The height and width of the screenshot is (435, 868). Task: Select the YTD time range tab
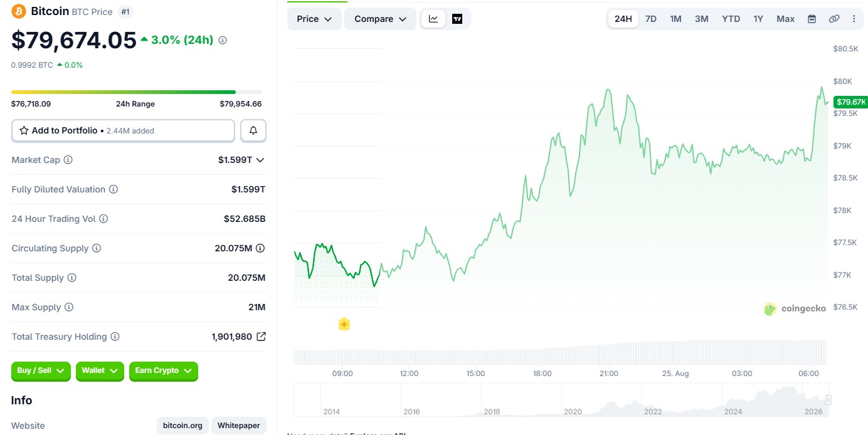pyautogui.click(x=731, y=19)
